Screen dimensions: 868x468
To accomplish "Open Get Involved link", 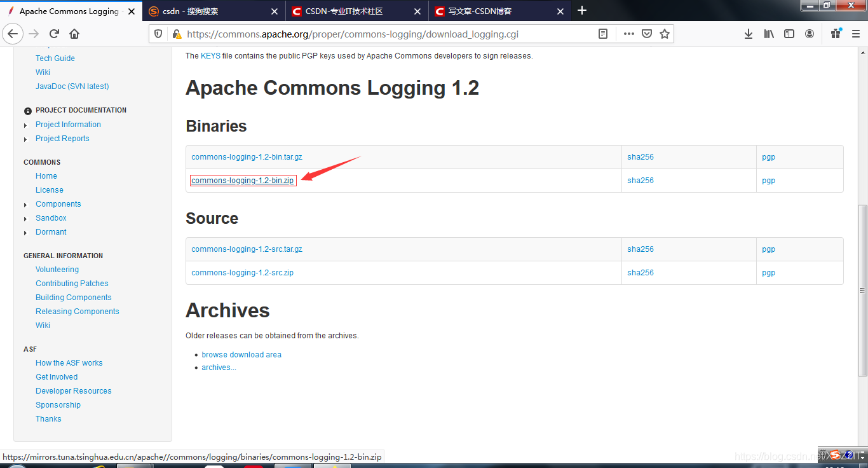I will point(57,377).
